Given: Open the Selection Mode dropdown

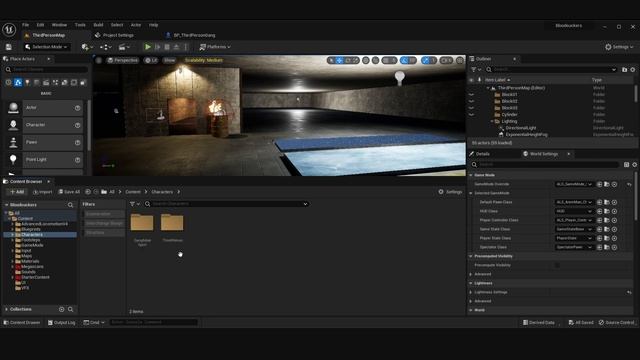Looking at the screenshot, I should (x=46, y=47).
